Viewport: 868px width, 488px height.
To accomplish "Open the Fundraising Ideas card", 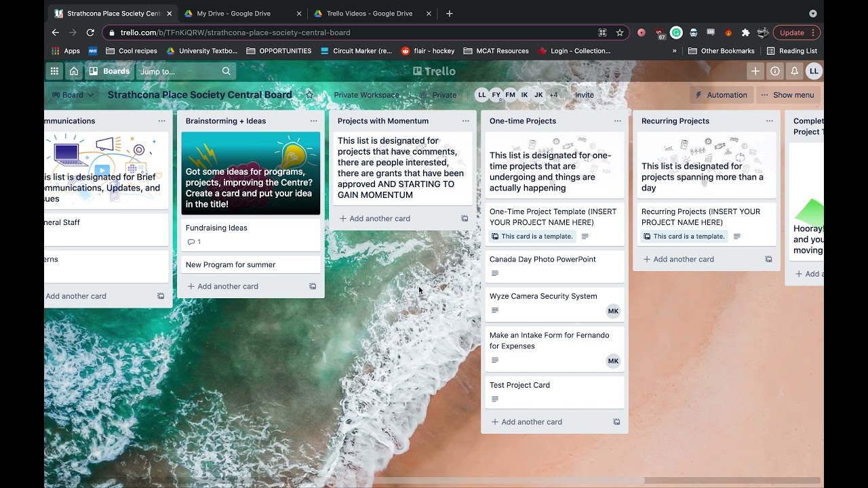I will [x=251, y=235].
